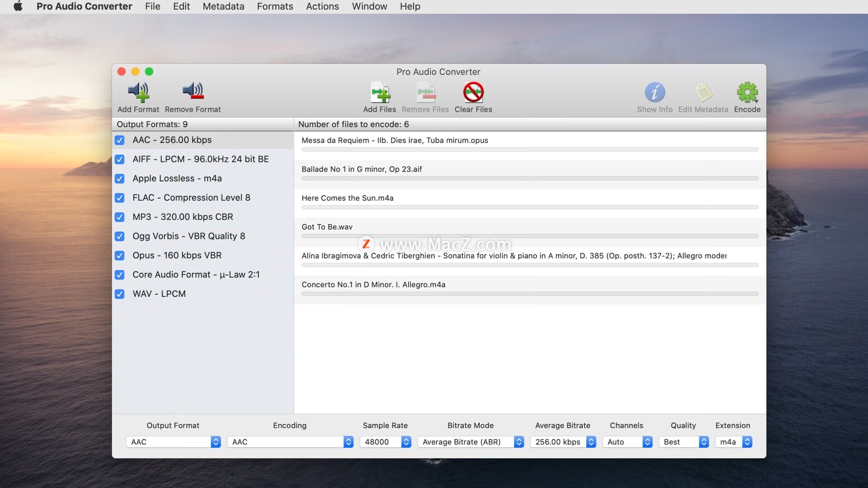Click the Output Formats: 9 header
Screen dimensions: 868x488
(x=152, y=124)
